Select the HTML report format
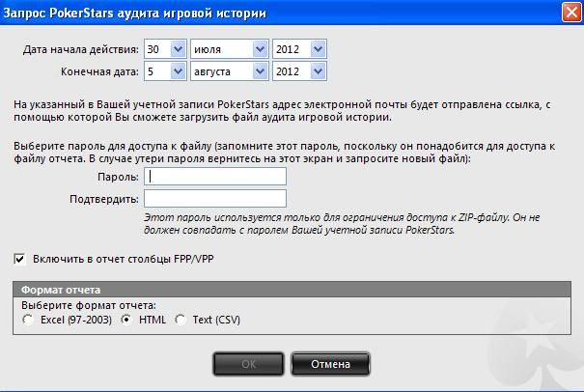Screen dimensions: 584x392 (126, 320)
